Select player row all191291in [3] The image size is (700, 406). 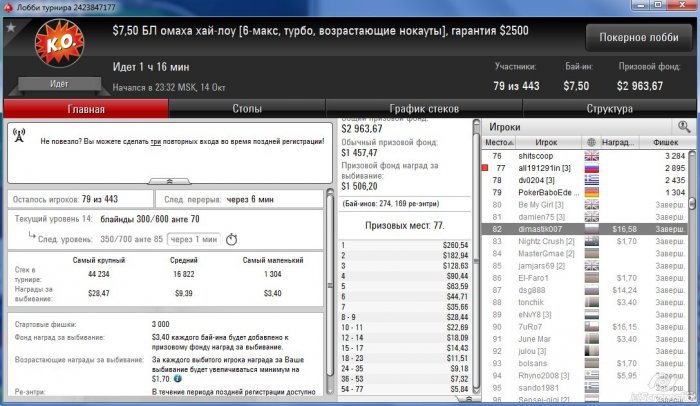coord(585,168)
